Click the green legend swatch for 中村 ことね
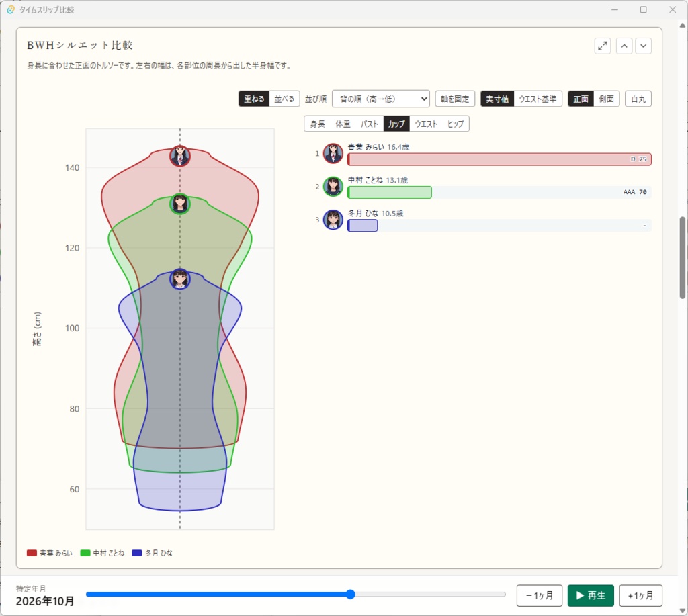The height and width of the screenshot is (616, 688). point(85,553)
